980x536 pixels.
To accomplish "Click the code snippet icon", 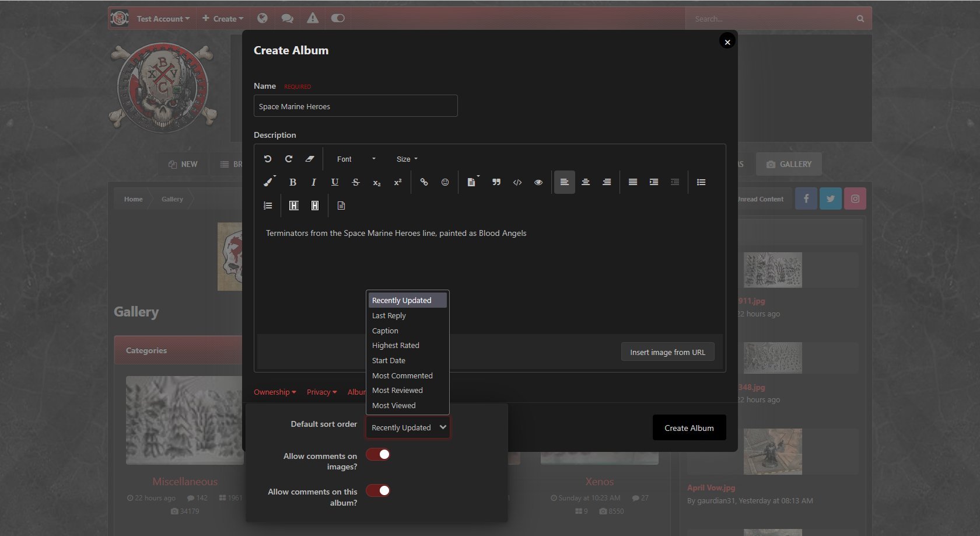I will click(x=517, y=182).
